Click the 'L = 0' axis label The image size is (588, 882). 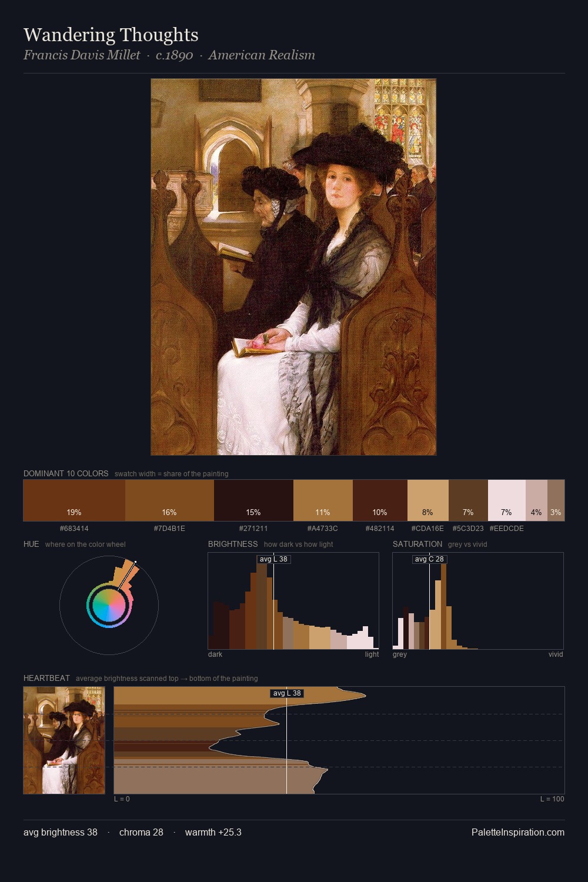(x=122, y=799)
